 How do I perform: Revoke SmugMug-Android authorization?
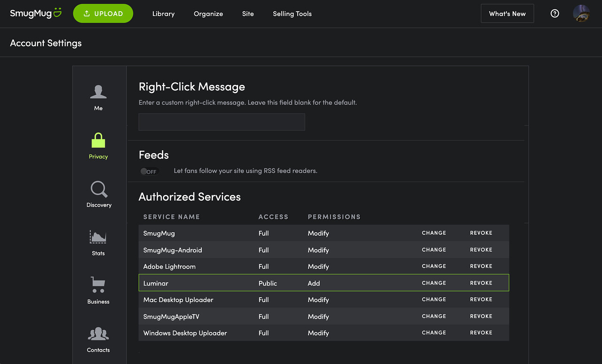pos(481,250)
